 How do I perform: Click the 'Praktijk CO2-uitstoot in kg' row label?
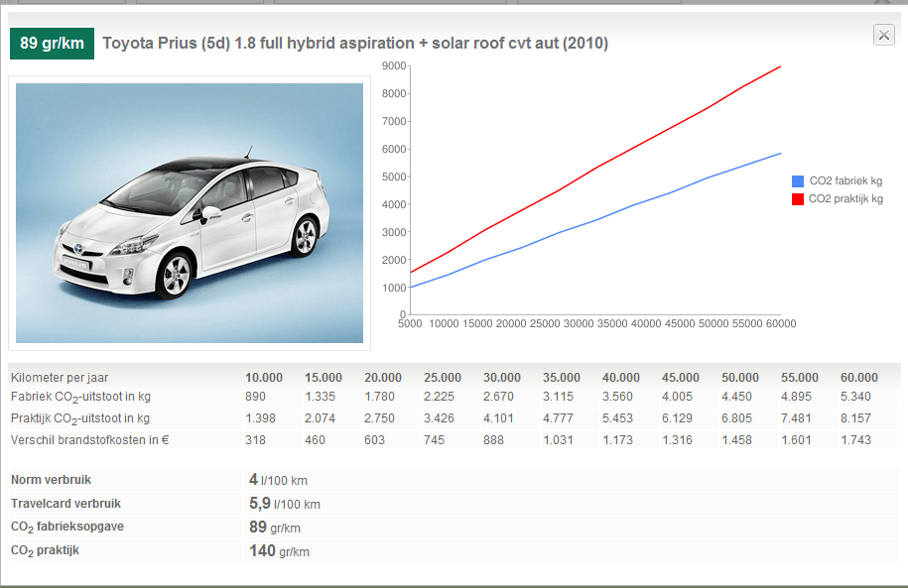80,419
